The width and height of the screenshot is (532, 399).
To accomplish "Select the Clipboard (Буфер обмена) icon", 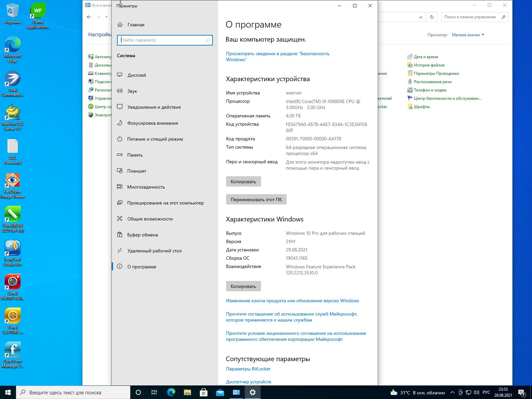I will [120, 235].
